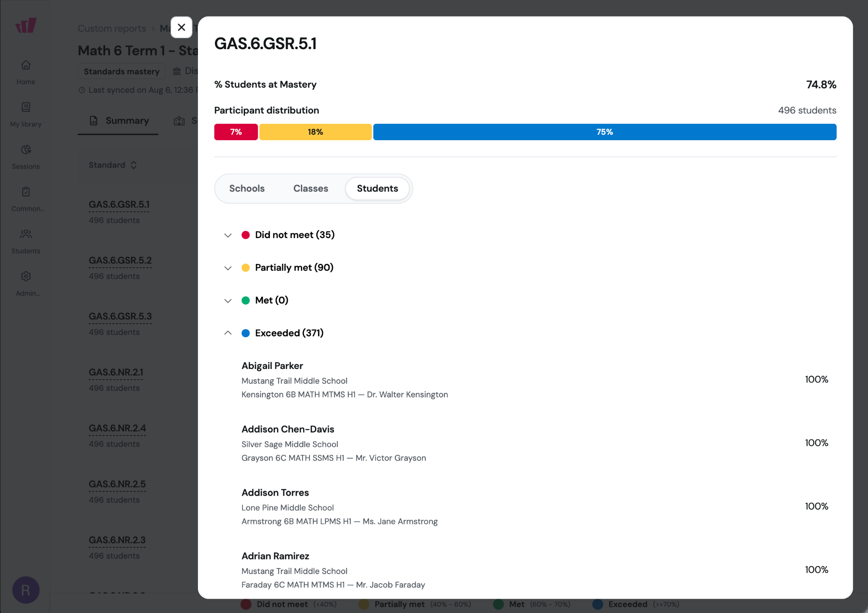The width and height of the screenshot is (868, 613).
Task: Click the blue 75% distribution segment
Action: tap(605, 132)
